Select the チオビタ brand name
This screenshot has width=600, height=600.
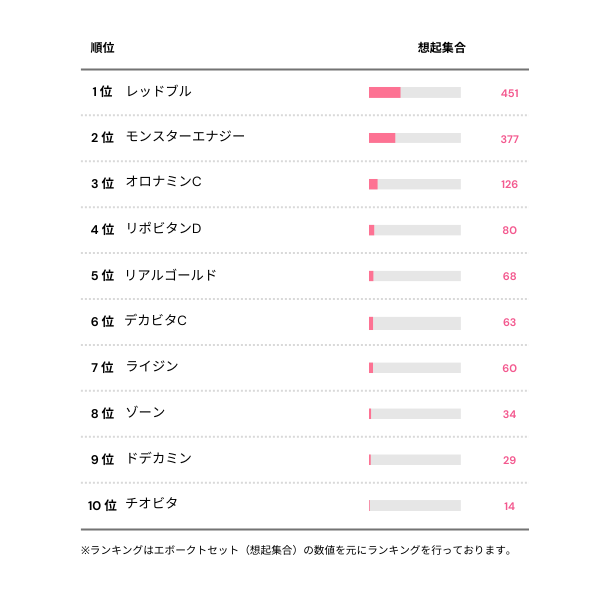point(152,504)
